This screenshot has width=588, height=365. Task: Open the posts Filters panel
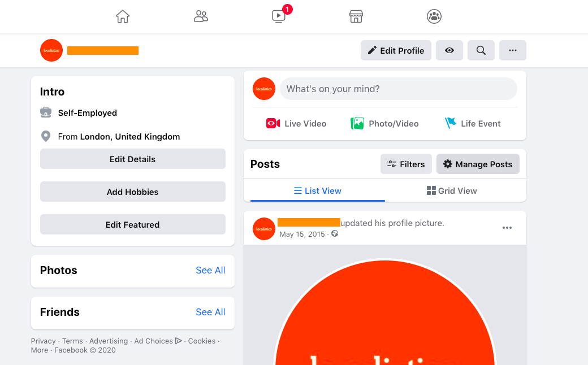tap(406, 164)
